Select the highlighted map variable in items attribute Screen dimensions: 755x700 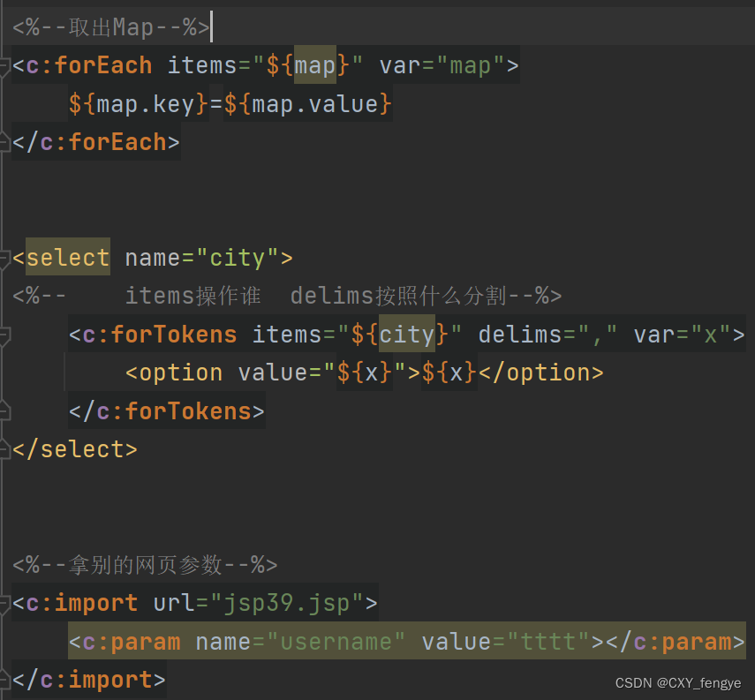click(x=314, y=64)
